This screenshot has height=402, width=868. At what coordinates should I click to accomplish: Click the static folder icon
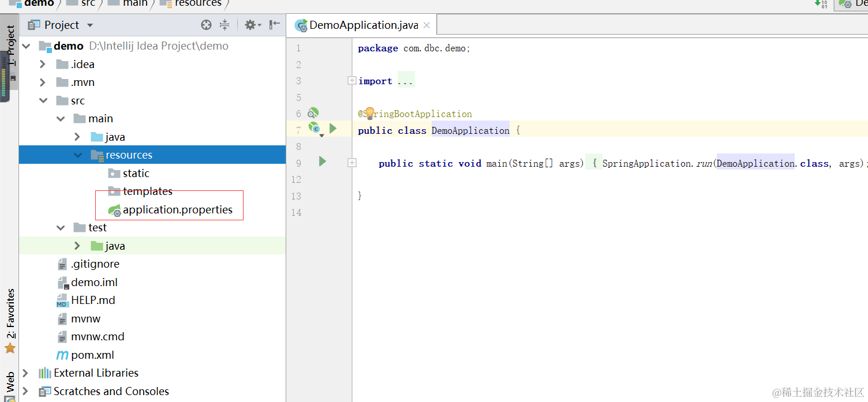tap(114, 173)
